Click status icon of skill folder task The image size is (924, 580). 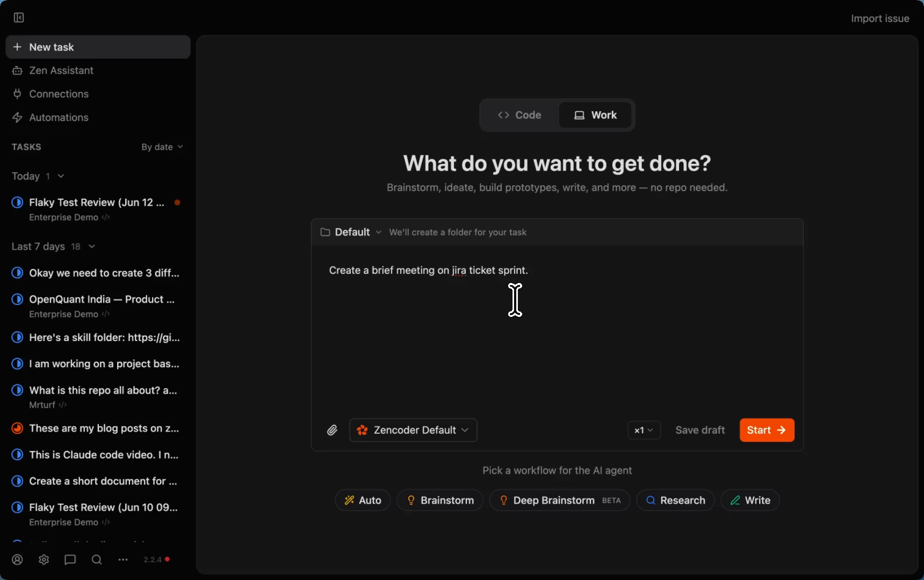(17, 337)
